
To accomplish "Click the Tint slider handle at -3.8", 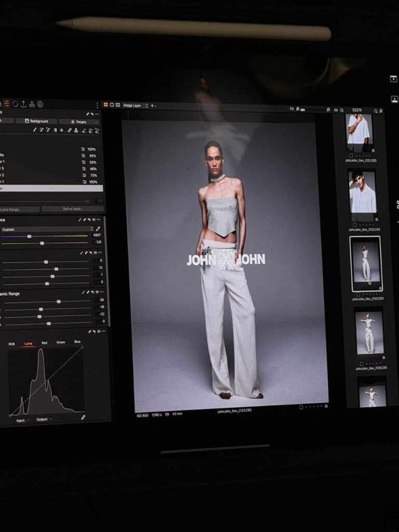I will 42,243.
